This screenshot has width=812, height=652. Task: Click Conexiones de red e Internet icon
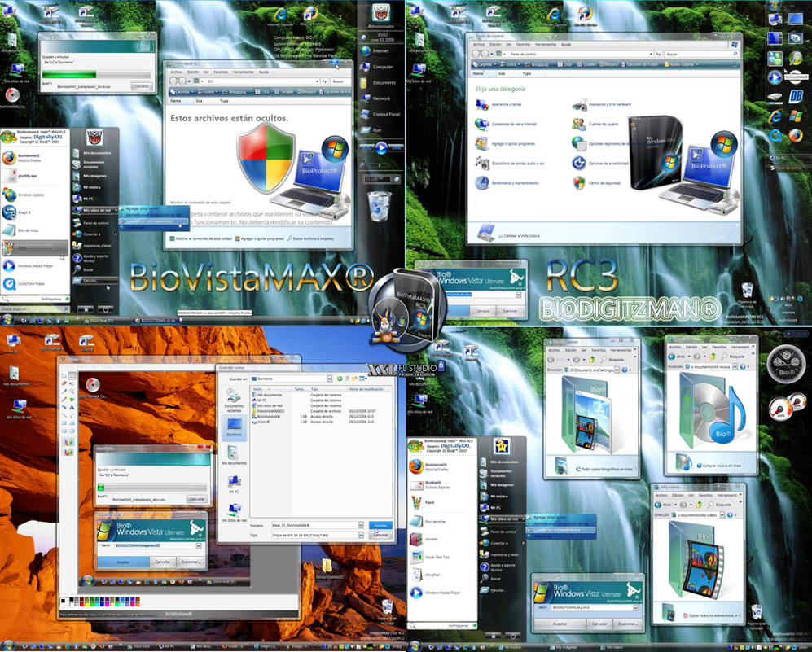[481, 124]
